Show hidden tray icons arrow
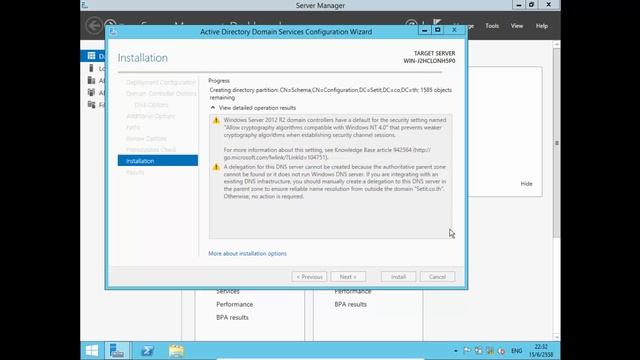This screenshot has height=360, width=640. [x=456, y=351]
